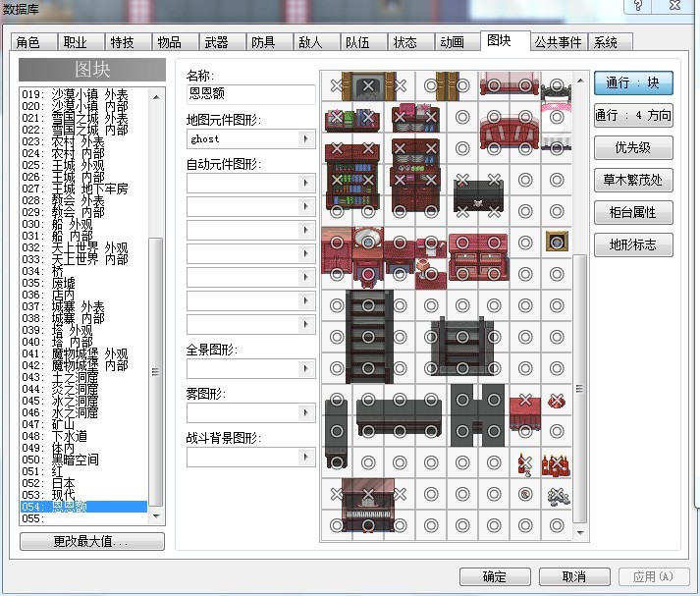The height and width of the screenshot is (596, 700).
Task: Click the red round cushion tile
Action: 557,400
